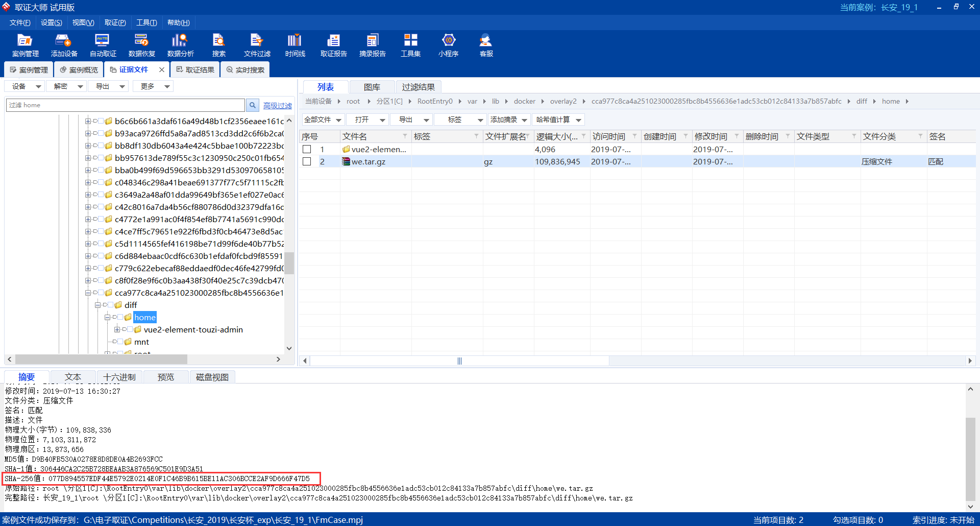Switch to the 十六进制 tab
Image resolution: width=980 pixels, height=526 pixels.
click(119, 377)
